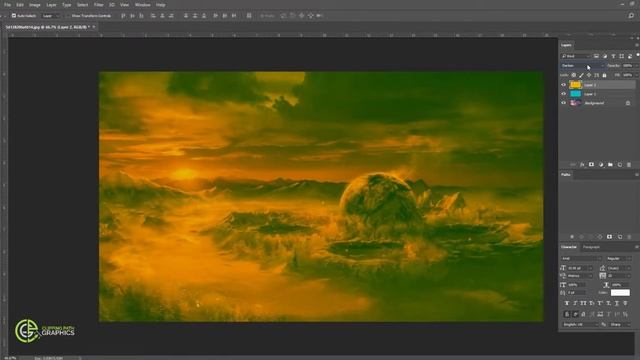640x360 pixels.
Task: Open the Layers panel options menu
Action: click(636, 45)
